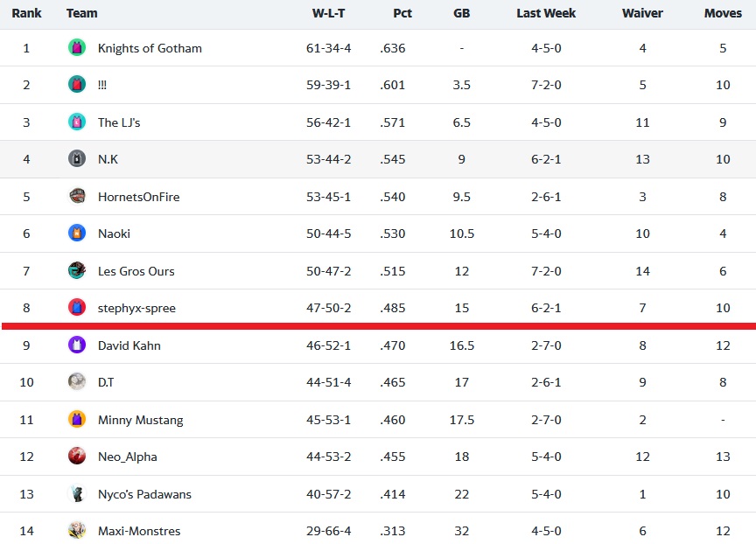Sort table by the W-L-T column header

(328, 13)
